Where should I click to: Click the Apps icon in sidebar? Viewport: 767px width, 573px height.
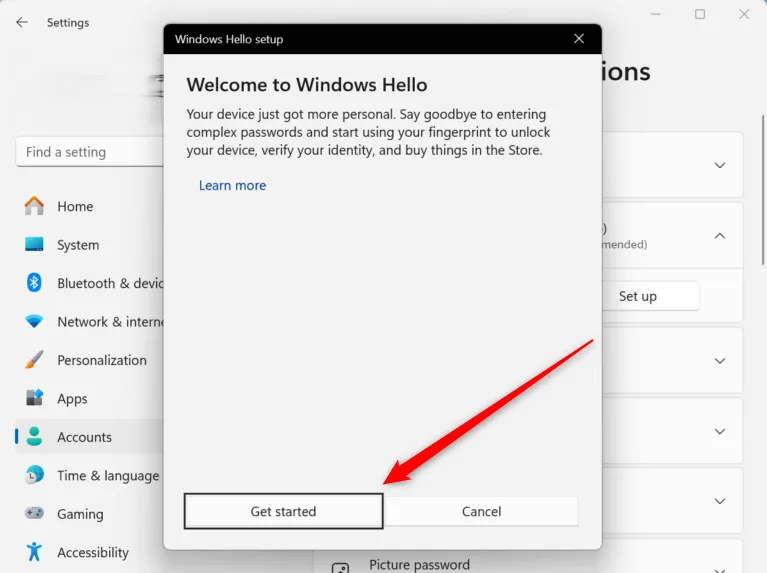click(34, 397)
